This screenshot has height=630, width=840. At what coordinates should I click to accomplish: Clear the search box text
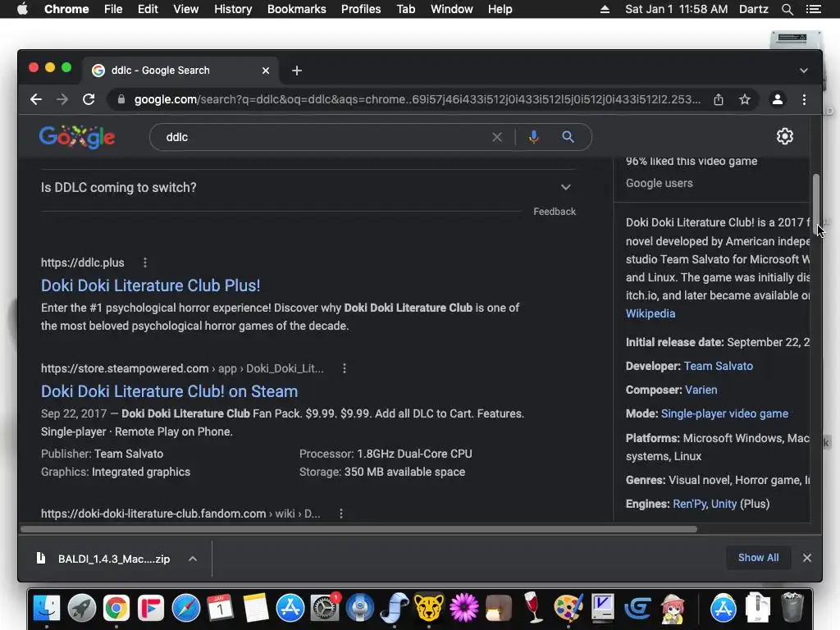point(497,137)
